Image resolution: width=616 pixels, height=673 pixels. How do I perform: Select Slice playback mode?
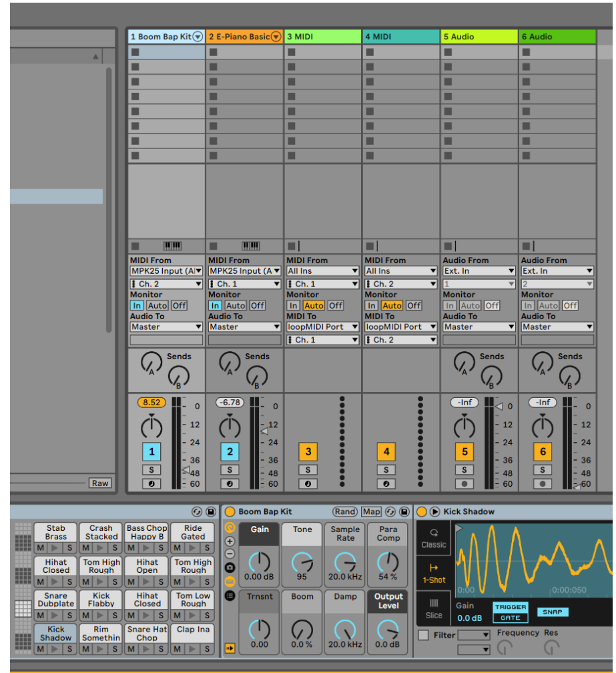click(433, 608)
